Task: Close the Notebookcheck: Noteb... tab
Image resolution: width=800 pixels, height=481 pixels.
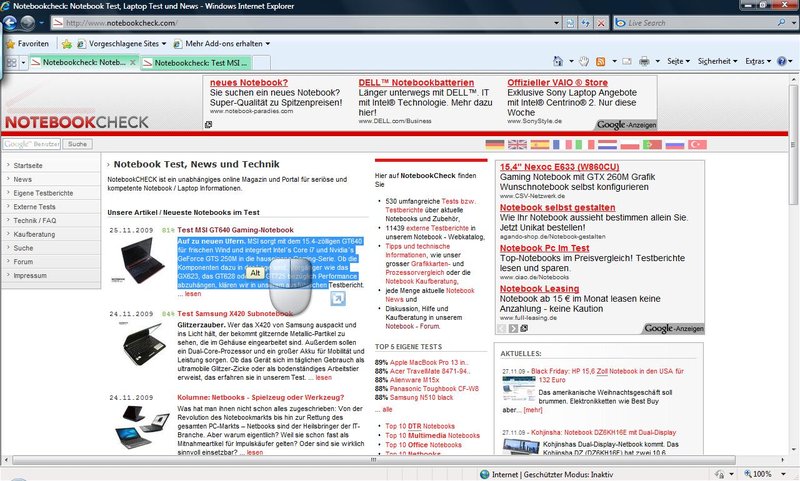Action: click(x=133, y=62)
